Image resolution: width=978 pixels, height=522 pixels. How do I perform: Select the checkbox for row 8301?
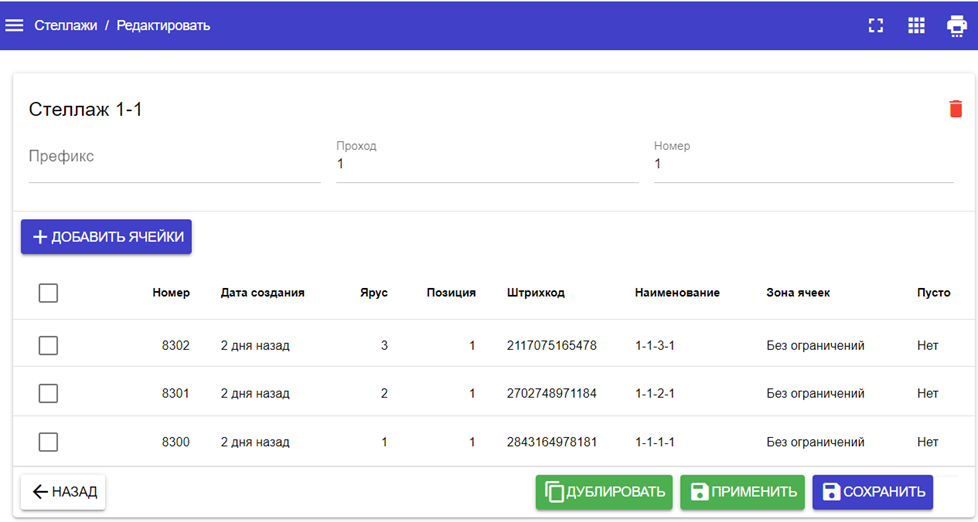(x=48, y=393)
